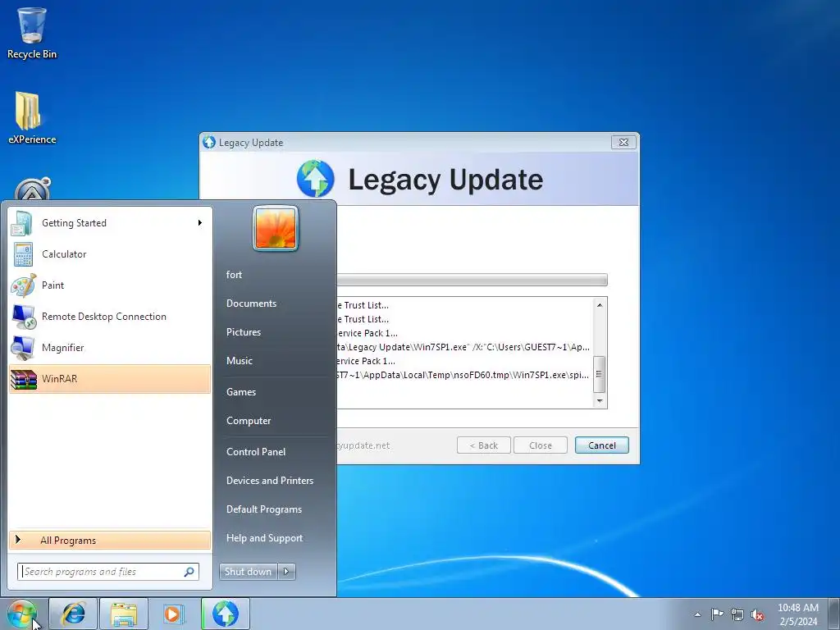The width and height of the screenshot is (840, 630).
Task: Open Internet Explorer from the taskbar
Action: 73,614
